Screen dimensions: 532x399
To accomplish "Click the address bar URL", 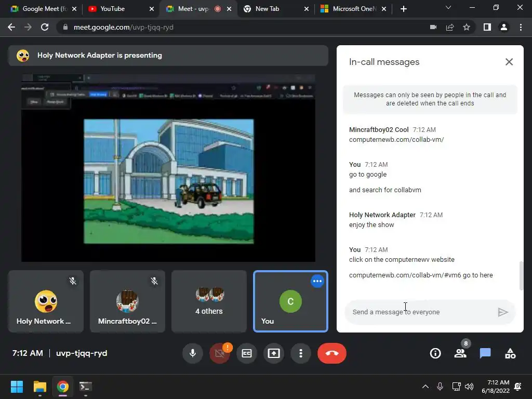I will click(x=124, y=27).
